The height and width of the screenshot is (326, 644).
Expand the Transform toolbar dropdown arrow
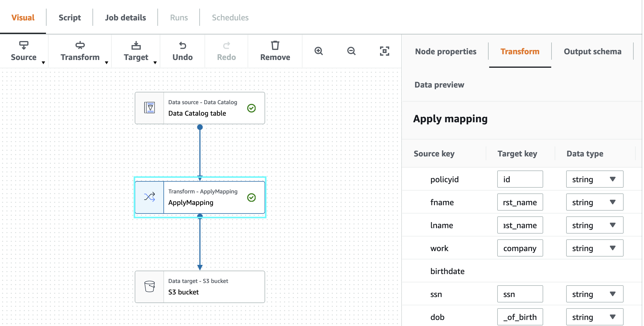point(107,63)
